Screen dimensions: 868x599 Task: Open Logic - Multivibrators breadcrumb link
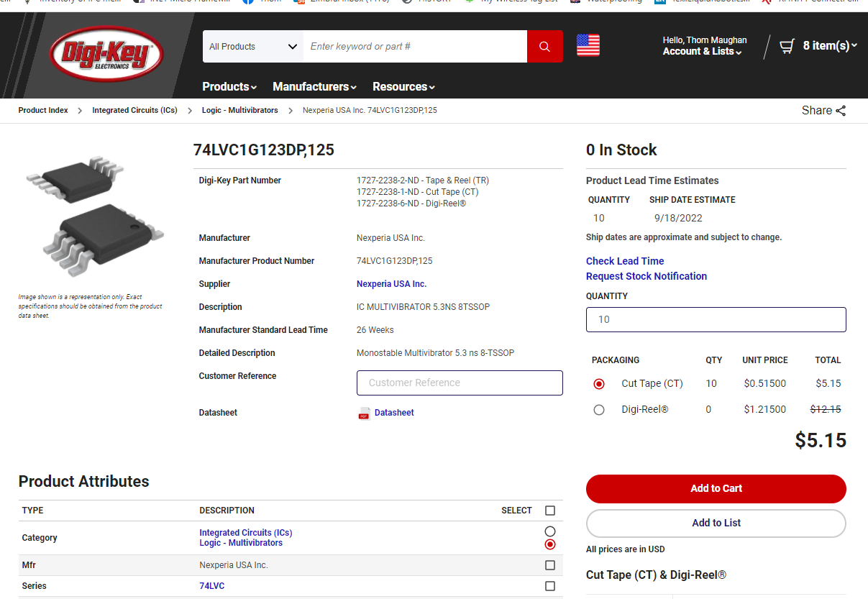239,111
